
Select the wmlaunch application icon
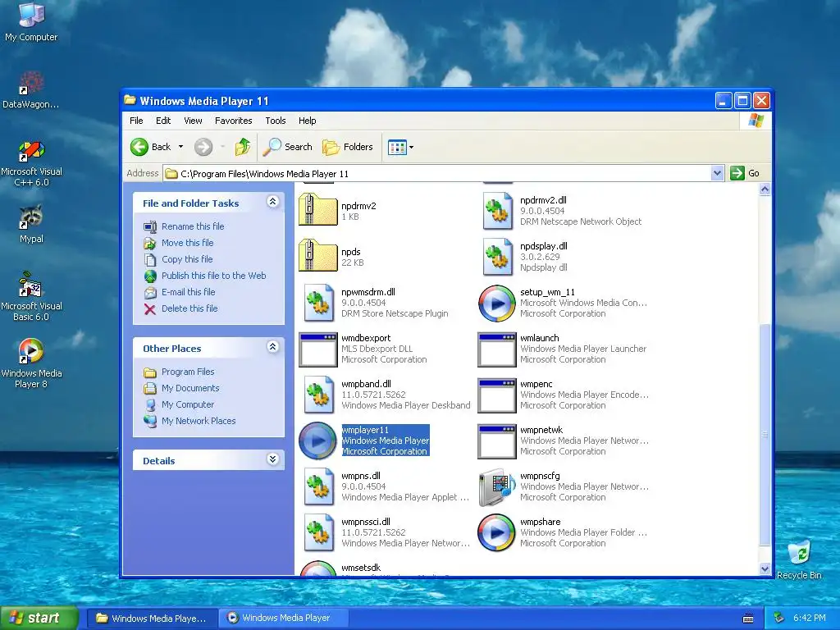(496, 349)
